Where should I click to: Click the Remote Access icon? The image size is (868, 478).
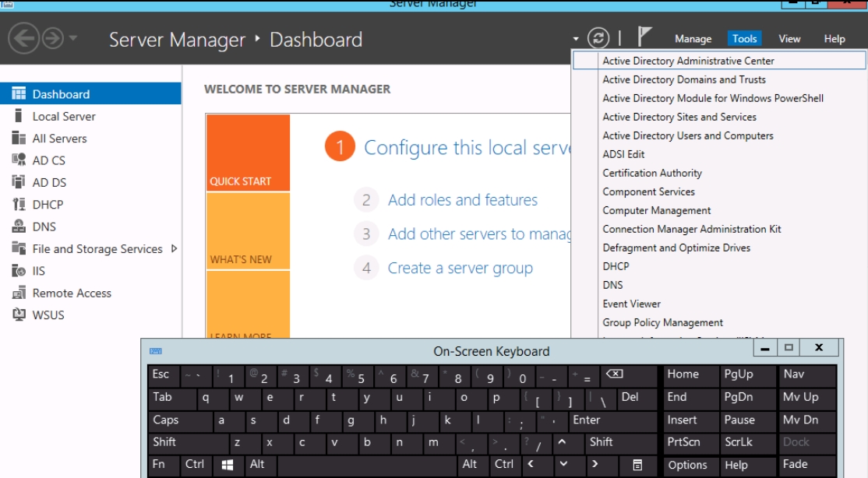19,293
